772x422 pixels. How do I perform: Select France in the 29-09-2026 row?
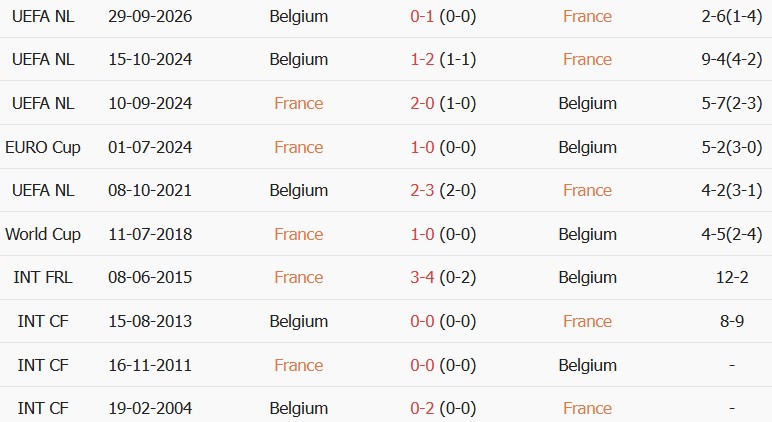point(587,16)
